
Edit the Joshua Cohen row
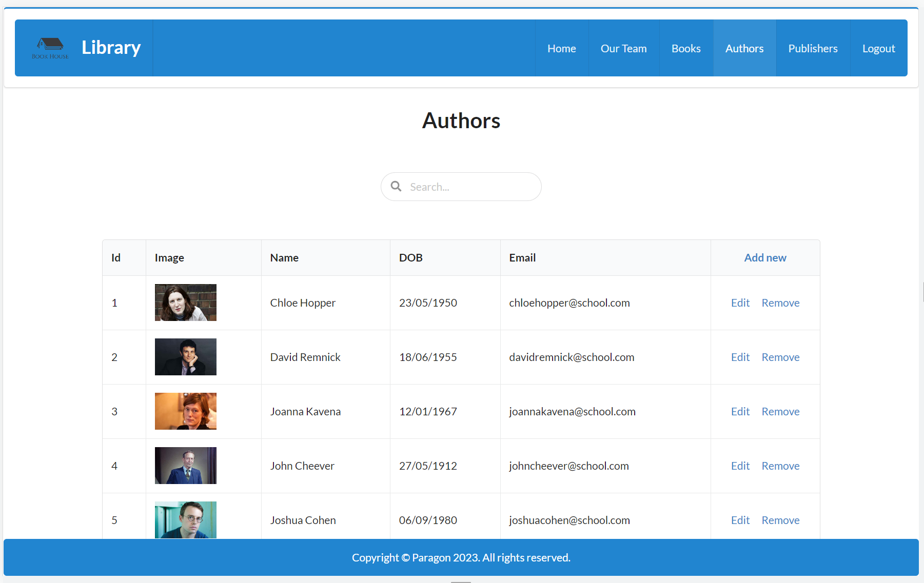tap(740, 520)
